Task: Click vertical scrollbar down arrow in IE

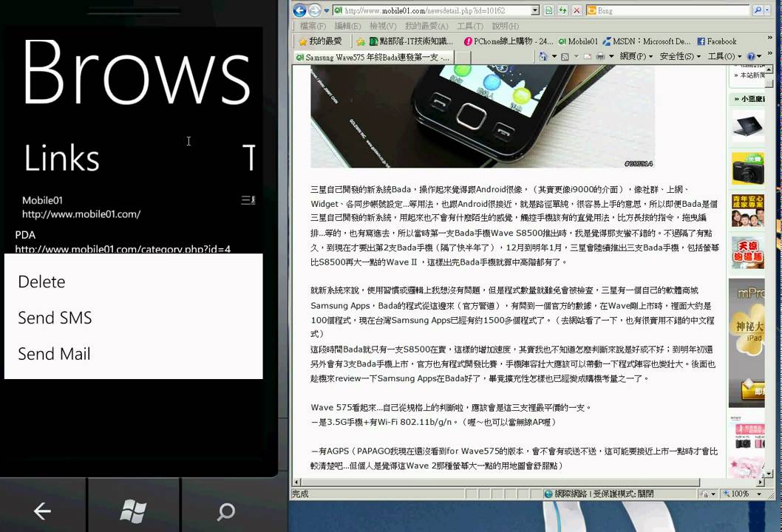Action: pos(769,474)
